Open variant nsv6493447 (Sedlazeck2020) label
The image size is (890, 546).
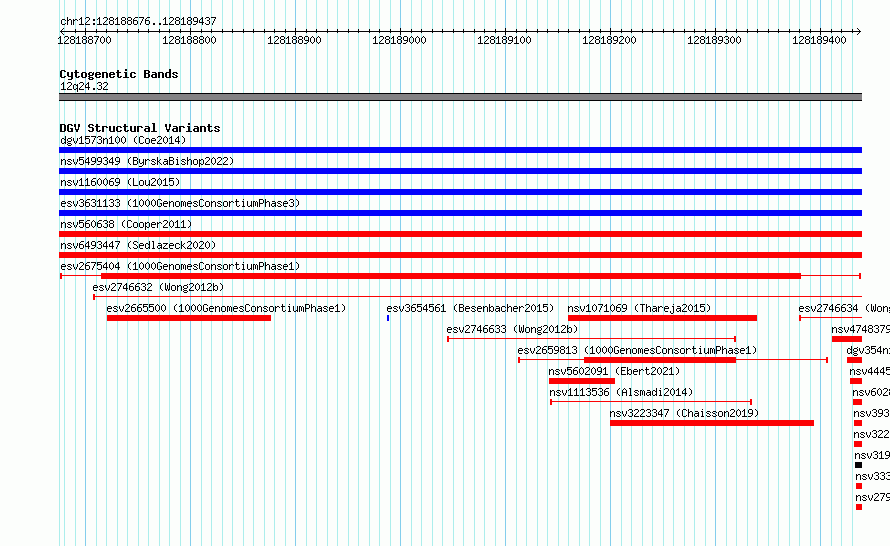[138, 245]
